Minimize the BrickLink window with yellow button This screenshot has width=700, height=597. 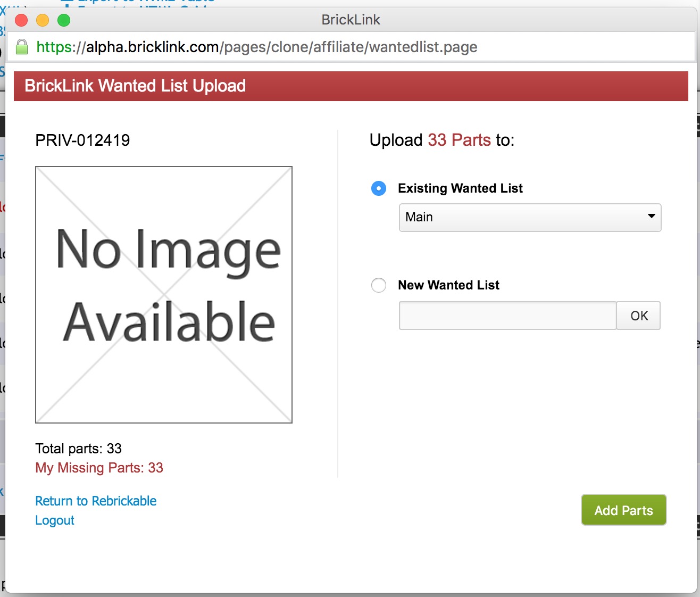(x=43, y=20)
